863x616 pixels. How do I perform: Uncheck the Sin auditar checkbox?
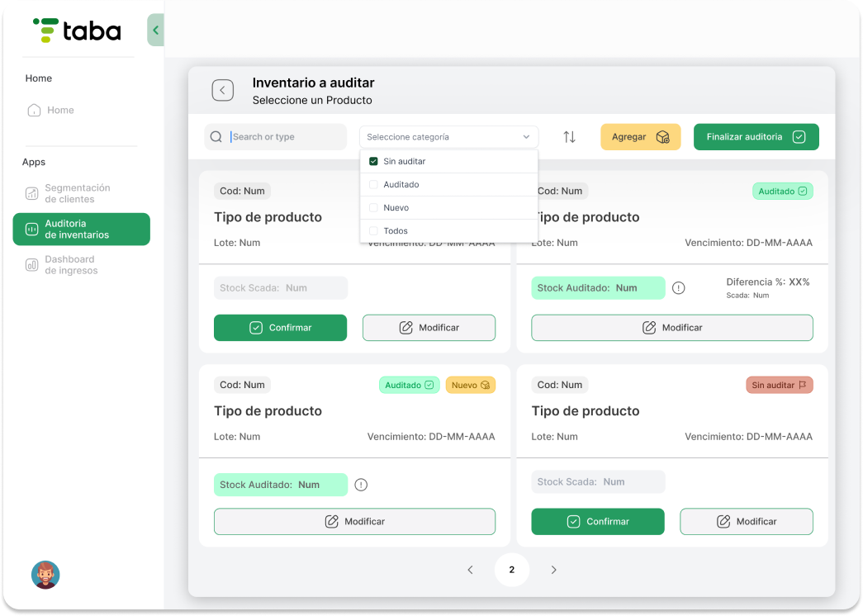tap(373, 162)
